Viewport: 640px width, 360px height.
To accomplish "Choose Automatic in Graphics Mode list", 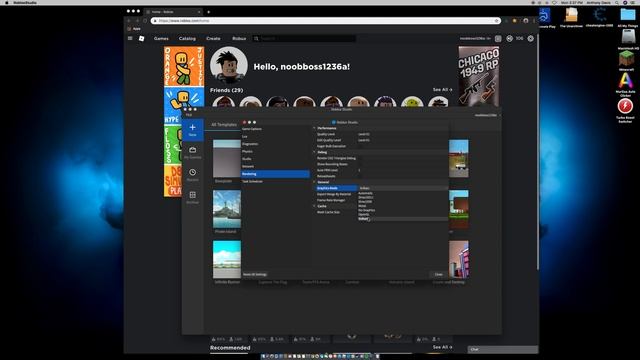I will click(x=365, y=193).
